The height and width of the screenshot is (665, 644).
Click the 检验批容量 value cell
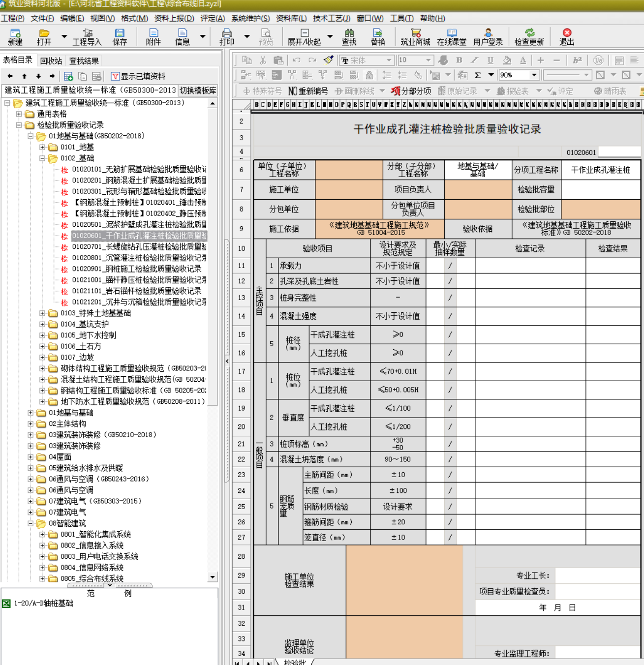(601, 189)
